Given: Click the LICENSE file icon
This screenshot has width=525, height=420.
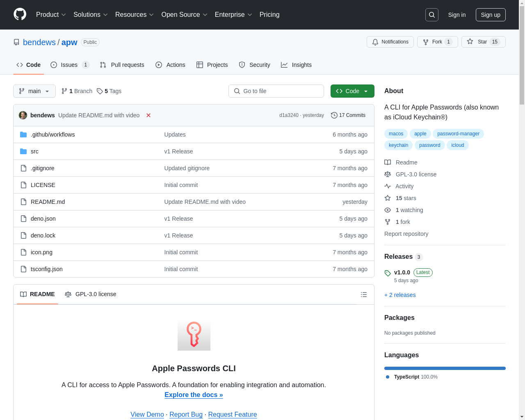Looking at the screenshot, I should (23, 185).
